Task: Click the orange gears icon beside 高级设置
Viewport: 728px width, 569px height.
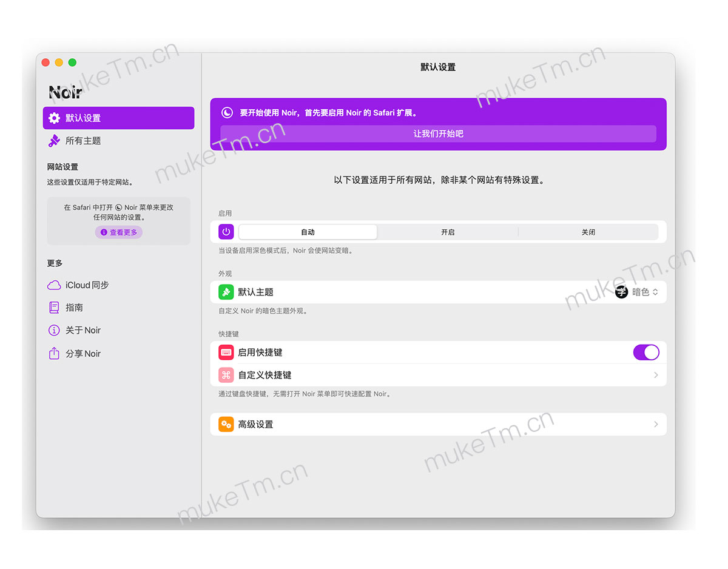Action: click(x=226, y=424)
